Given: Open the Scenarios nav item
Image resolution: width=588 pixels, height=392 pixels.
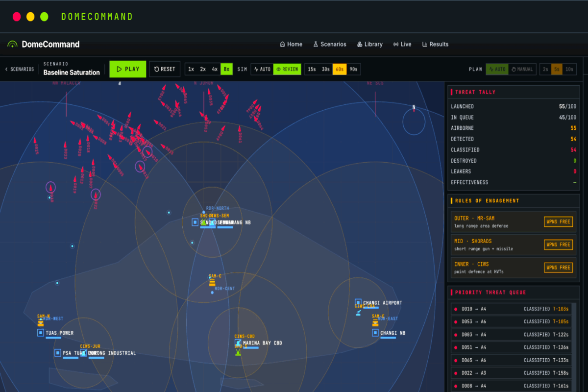Looking at the screenshot, I should tap(330, 44).
